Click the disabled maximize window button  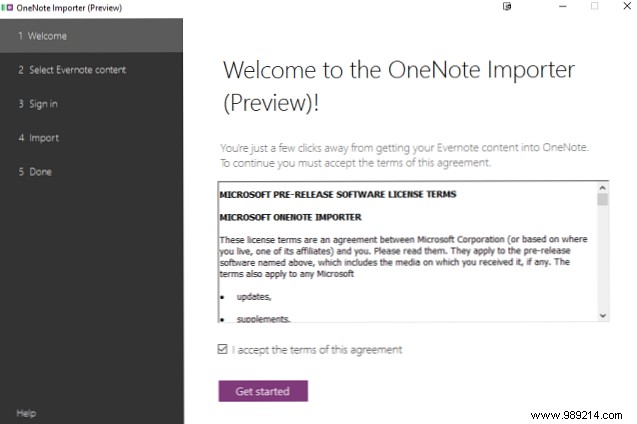click(594, 6)
